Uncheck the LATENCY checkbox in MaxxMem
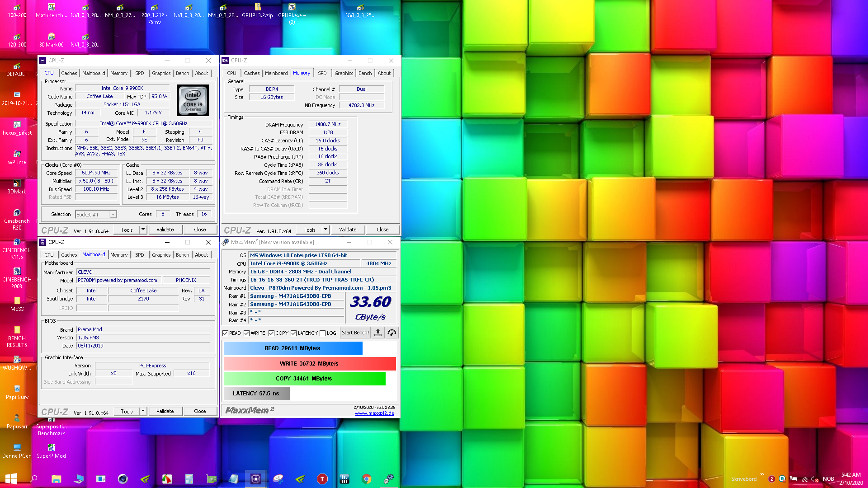The image size is (868, 488). point(293,333)
